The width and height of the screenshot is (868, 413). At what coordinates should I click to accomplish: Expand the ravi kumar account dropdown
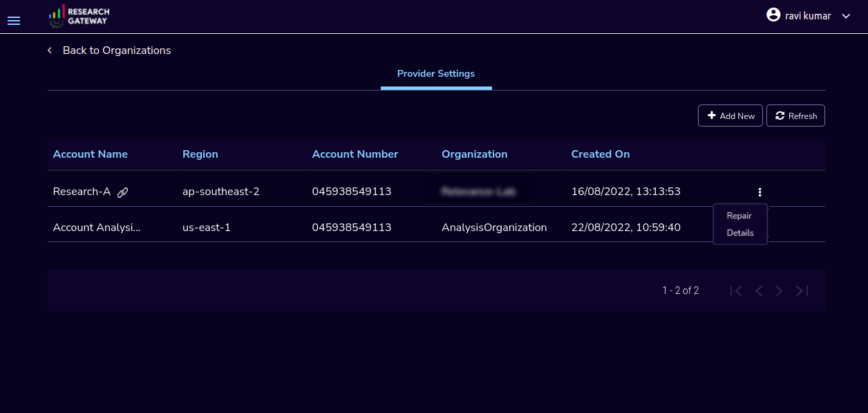coord(846,16)
